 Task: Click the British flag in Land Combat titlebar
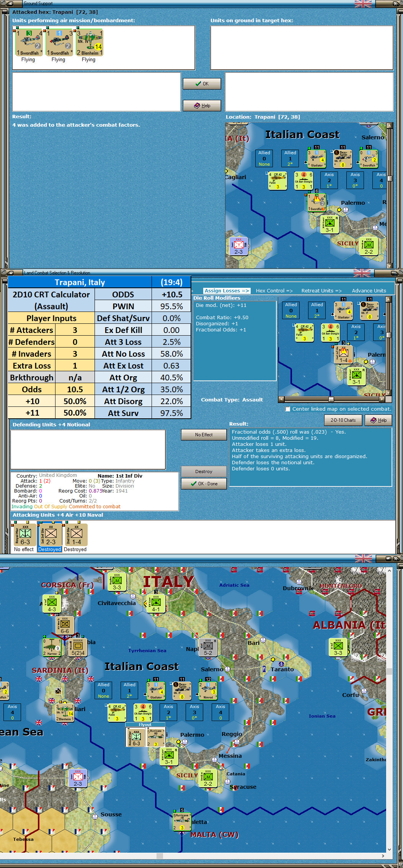click(x=362, y=272)
